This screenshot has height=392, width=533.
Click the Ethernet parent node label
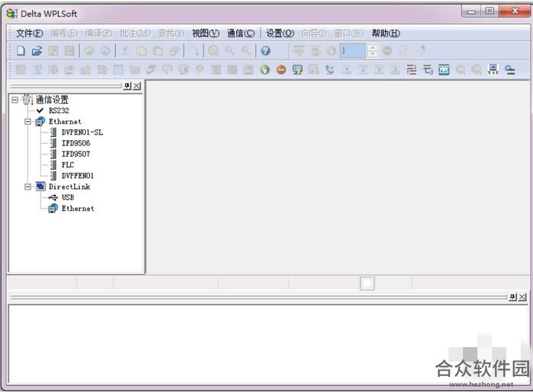pos(65,122)
